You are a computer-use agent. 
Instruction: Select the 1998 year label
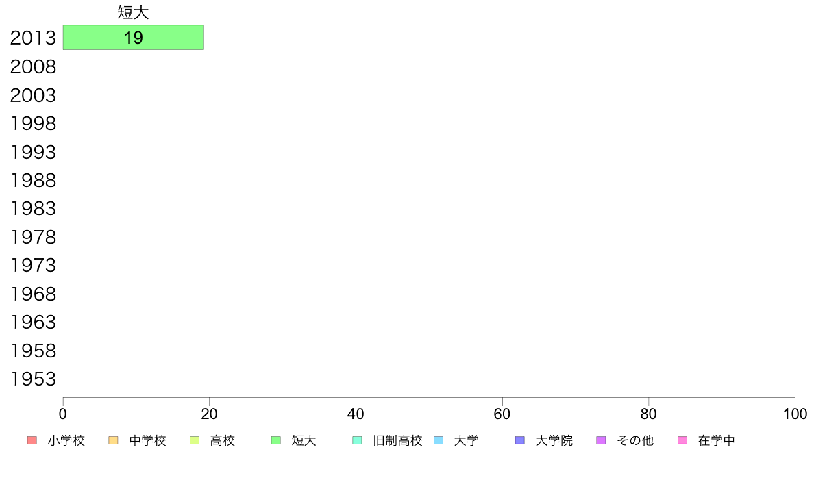coord(33,123)
